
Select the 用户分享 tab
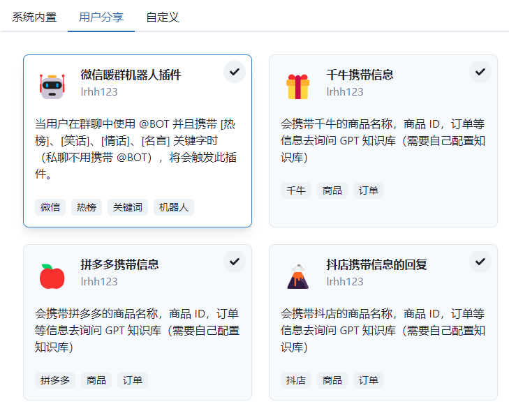101,17
